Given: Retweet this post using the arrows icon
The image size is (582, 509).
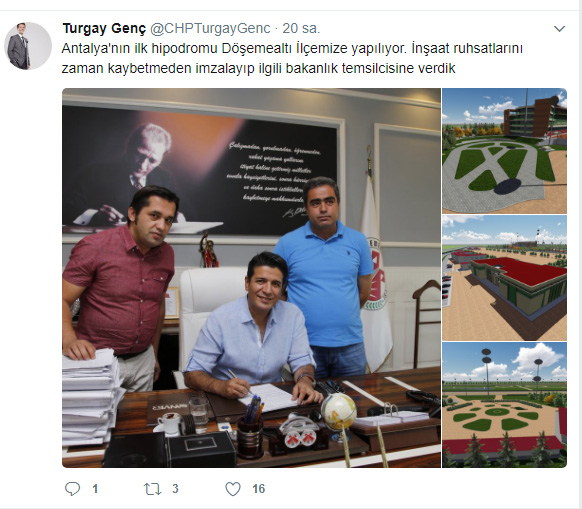Looking at the screenshot, I should pos(152,489).
